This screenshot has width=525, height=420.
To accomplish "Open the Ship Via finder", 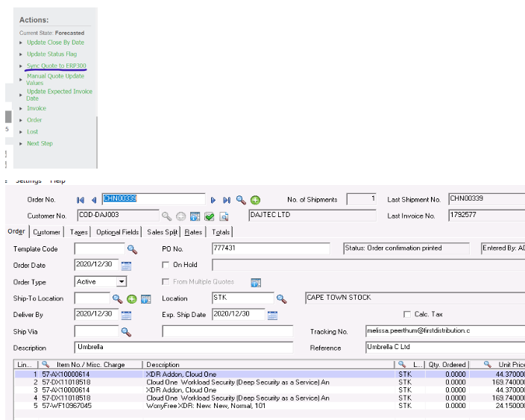I will click(x=126, y=331).
